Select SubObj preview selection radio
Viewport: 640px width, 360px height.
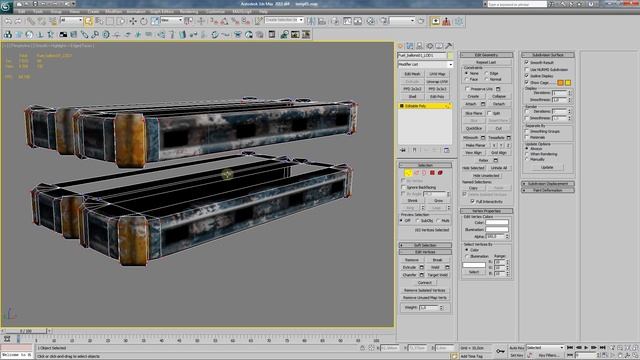pos(418,221)
